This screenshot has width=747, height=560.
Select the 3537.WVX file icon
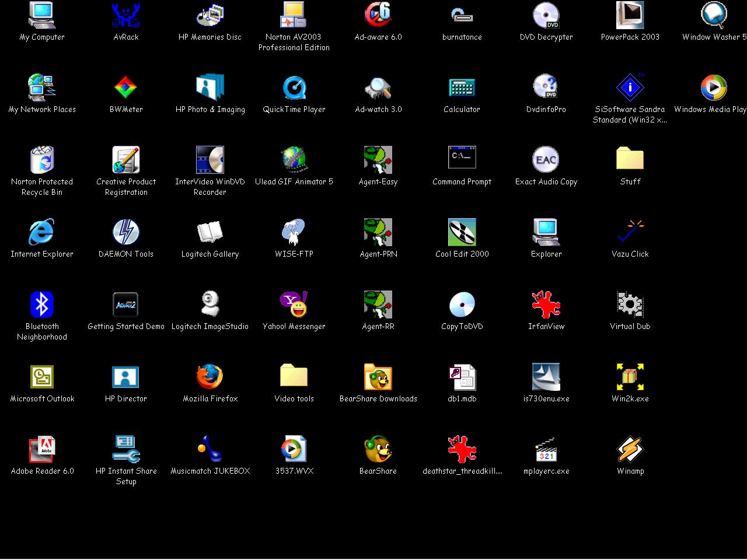(294, 449)
